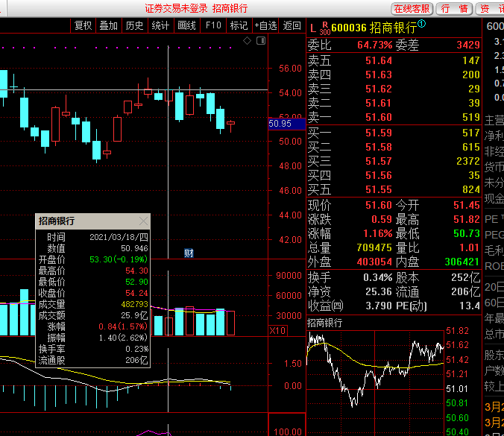Click date 2021/03/18/四 in popup
Viewport: 504px width, 436px height.
tap(119, 237)
